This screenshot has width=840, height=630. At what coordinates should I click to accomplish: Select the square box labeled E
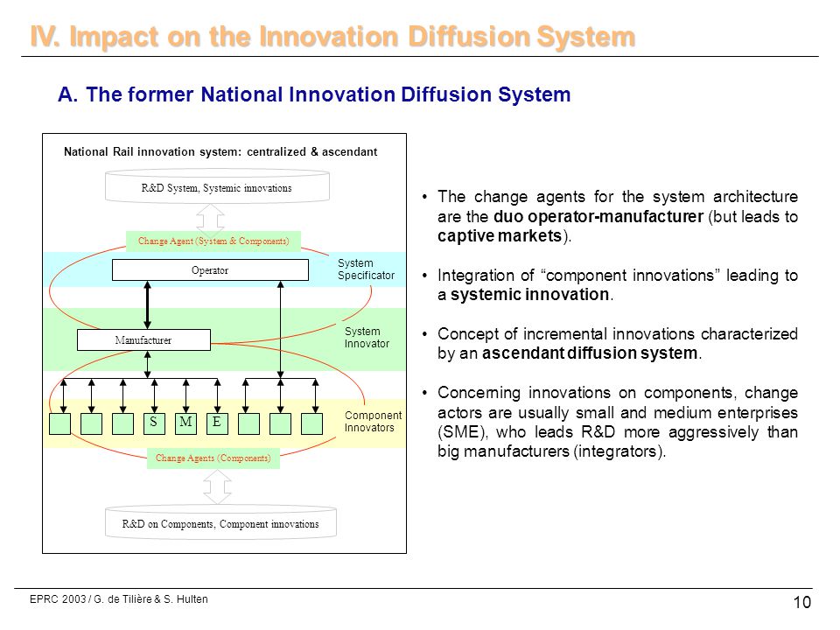coord(217,423)
